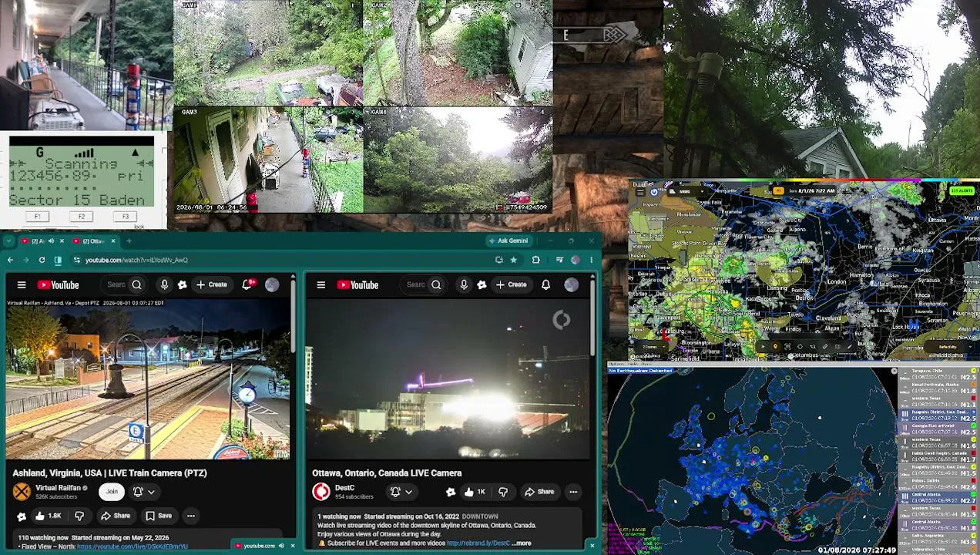Click the left YouTube logo
Viewport: 980px width, 555px height.
pos(58,285)
